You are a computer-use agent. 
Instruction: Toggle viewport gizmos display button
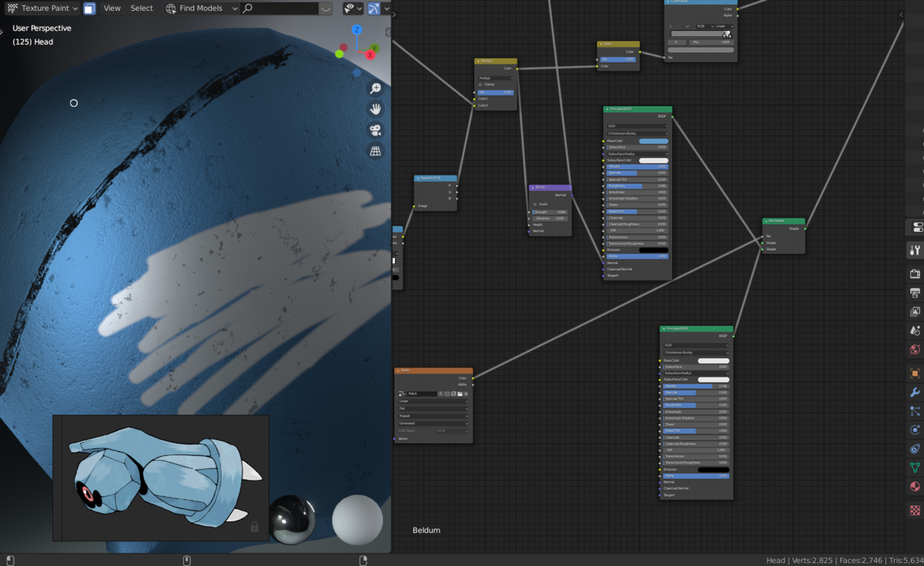pos(373,8)
